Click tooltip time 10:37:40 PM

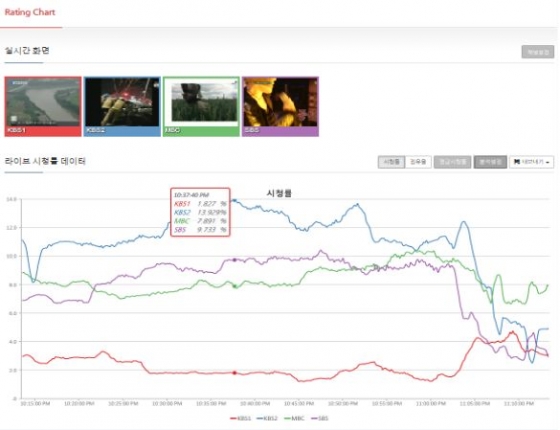[191, 195]
